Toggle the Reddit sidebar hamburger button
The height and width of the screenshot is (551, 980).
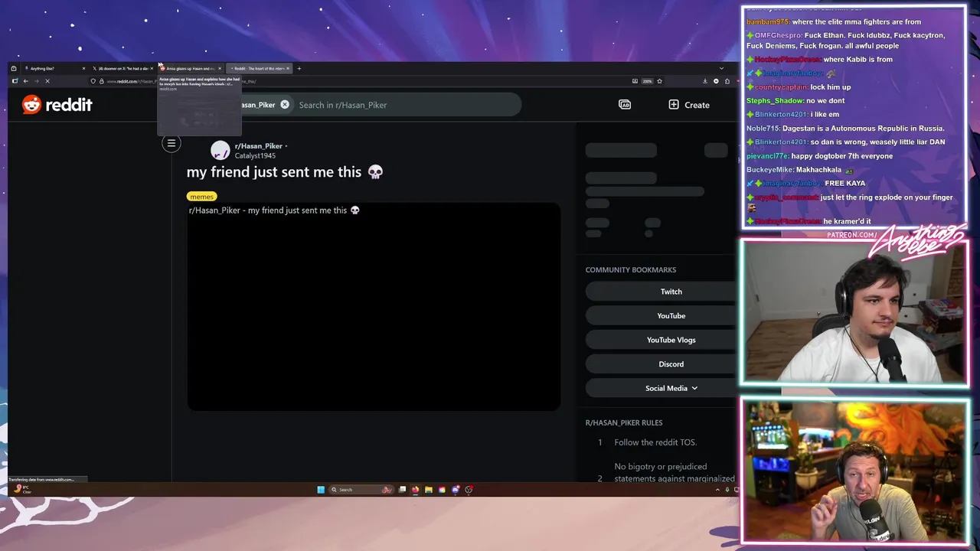click(x=171, y=143)
